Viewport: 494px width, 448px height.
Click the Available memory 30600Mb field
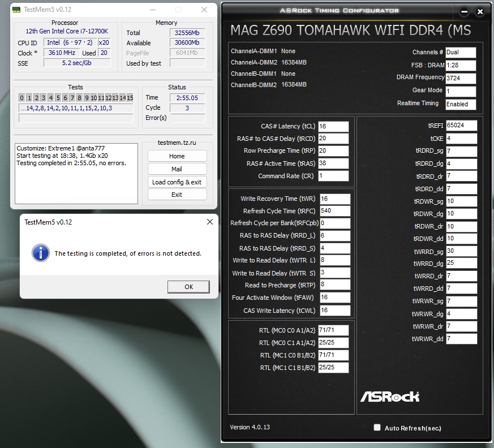[187, 42]
